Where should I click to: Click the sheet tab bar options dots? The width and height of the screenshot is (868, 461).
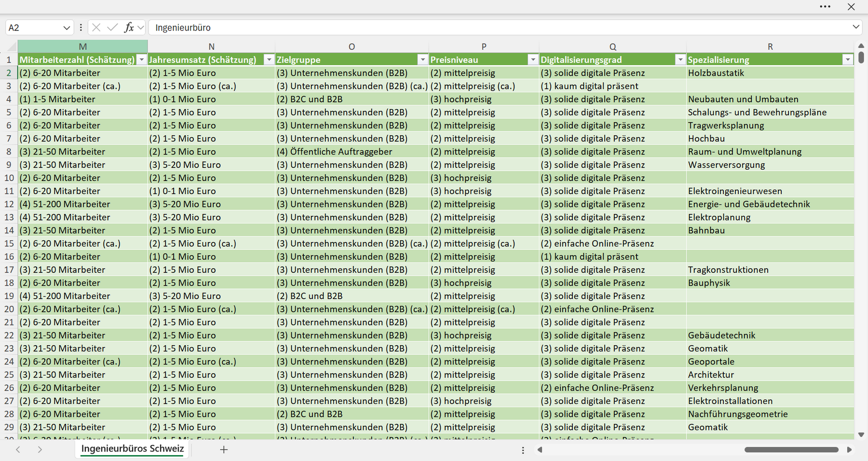523,450
